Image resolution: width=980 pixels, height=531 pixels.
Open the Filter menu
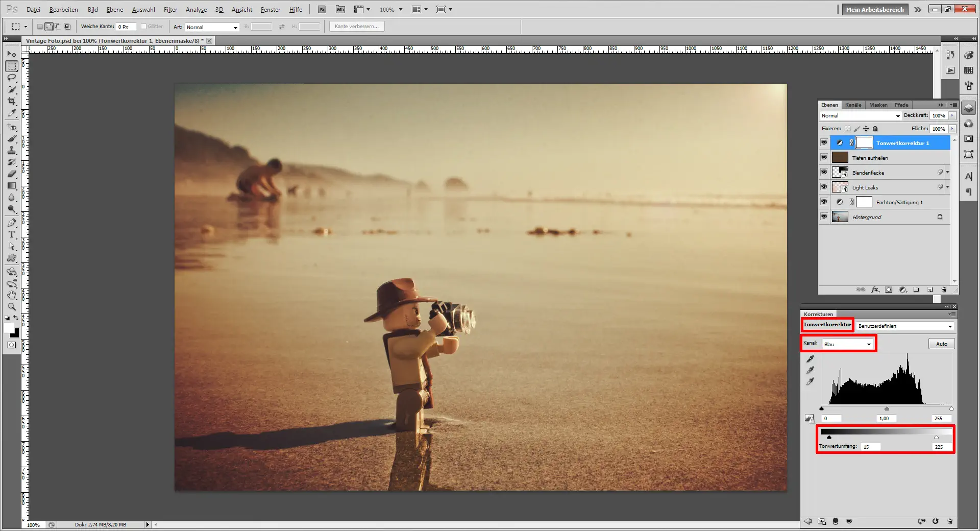[170, 9]
